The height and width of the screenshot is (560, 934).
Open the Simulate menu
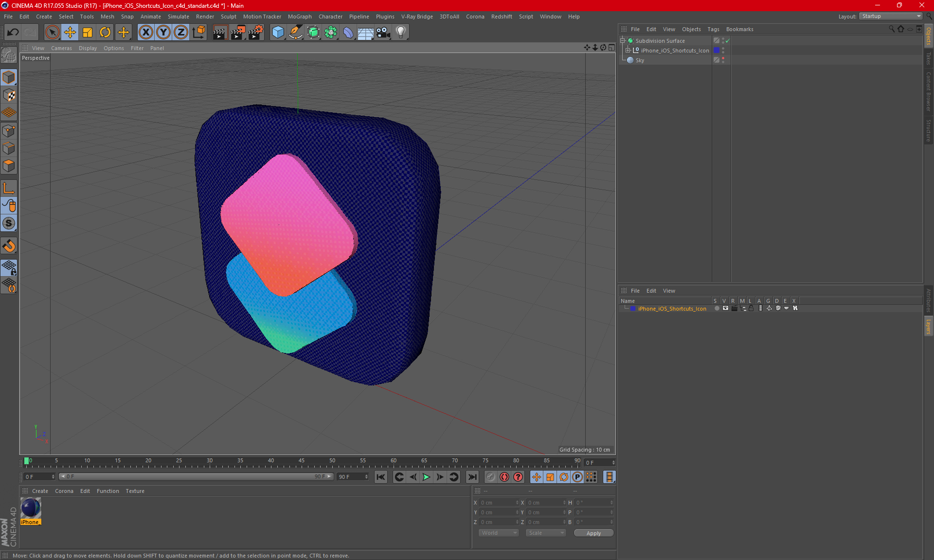178,17
